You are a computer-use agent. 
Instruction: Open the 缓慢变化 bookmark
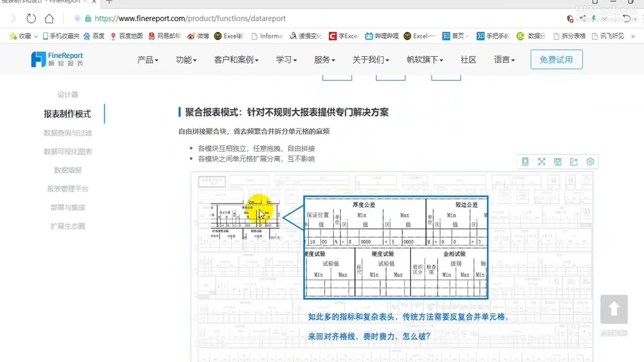click(x=306, y=36)
